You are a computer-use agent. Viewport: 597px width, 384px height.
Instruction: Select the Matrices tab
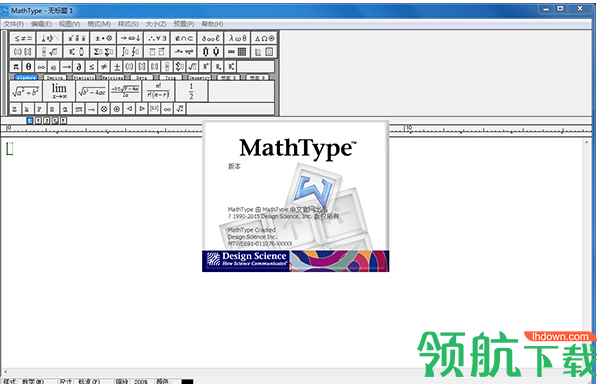(x=113, y=78)
